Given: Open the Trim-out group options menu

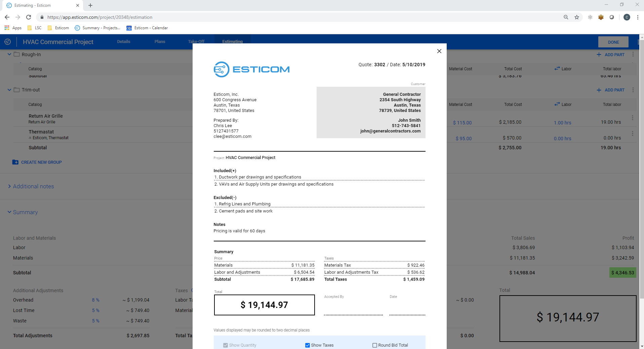Looking at the screenshot, I should 633,90.
